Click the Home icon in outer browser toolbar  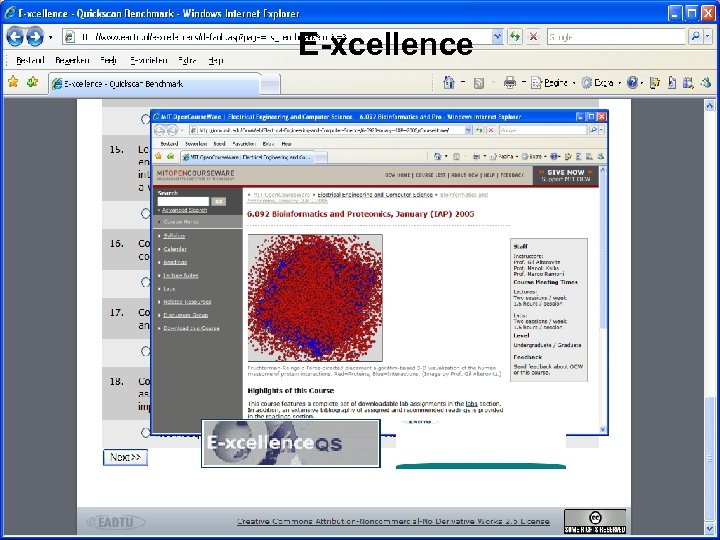click(x=449, y=83)
